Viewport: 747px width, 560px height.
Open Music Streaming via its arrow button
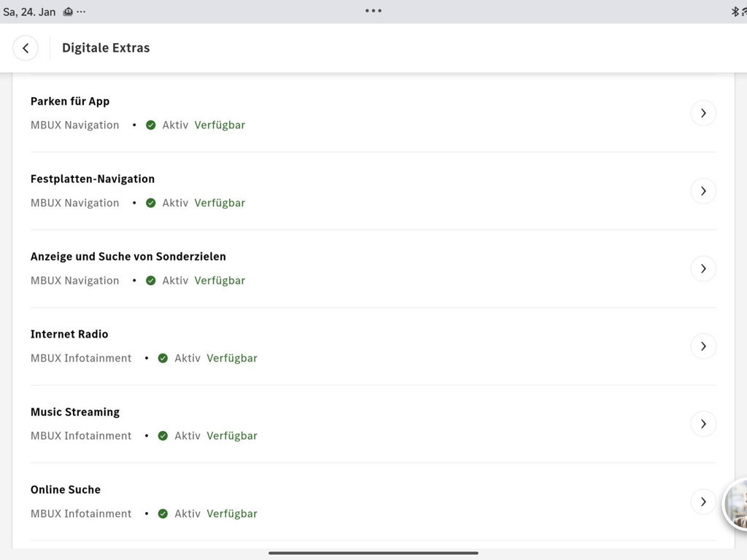[703, 424]
